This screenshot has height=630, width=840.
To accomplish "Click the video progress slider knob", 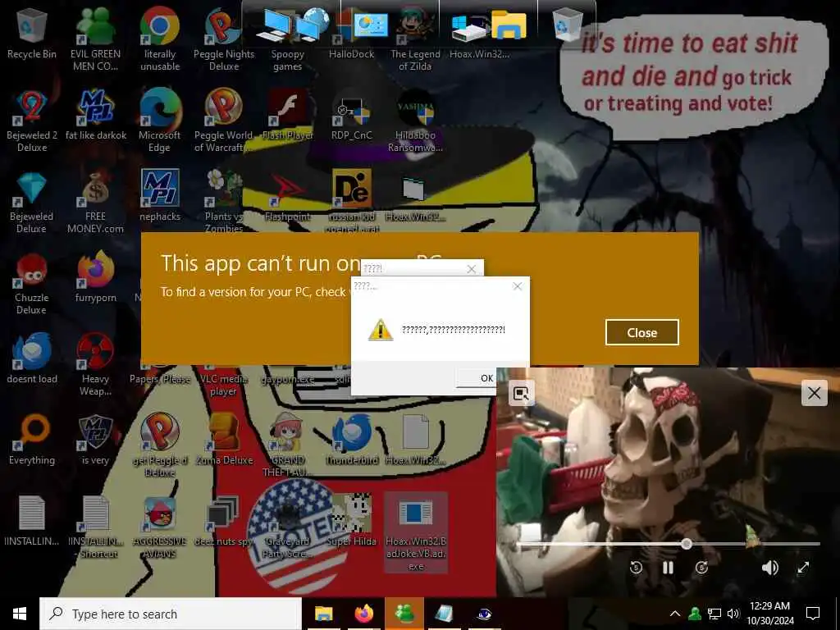I will (687, 545).
